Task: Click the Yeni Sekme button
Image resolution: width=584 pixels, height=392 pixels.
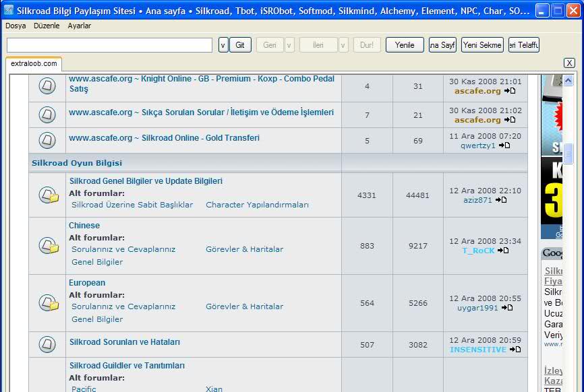Action: click(x=482, y=45)
